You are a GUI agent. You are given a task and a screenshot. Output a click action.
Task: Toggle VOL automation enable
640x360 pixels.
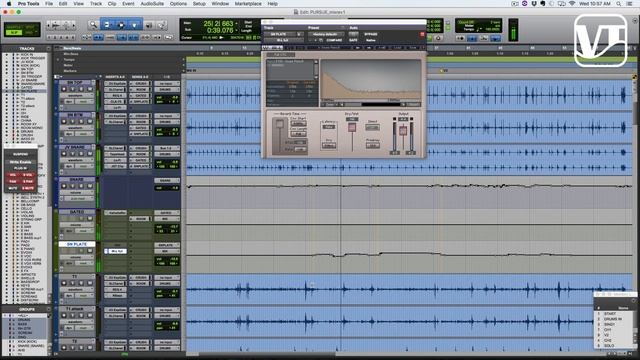(x=13, y=175)
